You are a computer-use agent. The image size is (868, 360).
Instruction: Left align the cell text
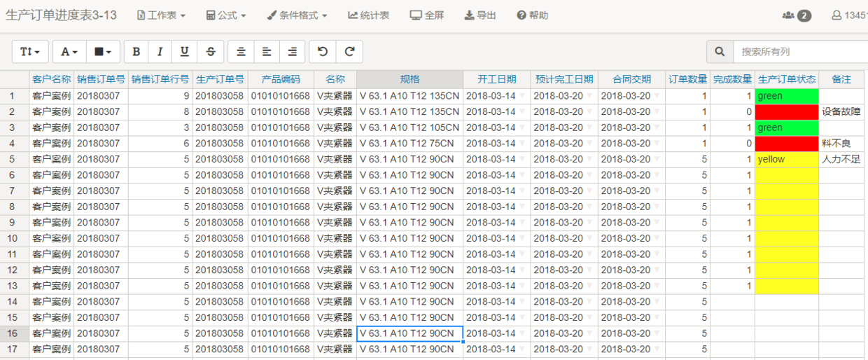coord(267,52)
